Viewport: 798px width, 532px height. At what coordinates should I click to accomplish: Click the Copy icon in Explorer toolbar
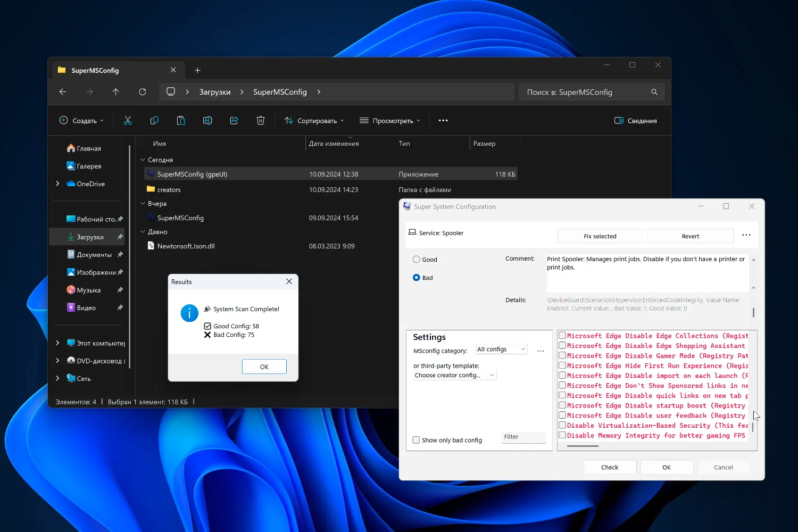point(154,121)
